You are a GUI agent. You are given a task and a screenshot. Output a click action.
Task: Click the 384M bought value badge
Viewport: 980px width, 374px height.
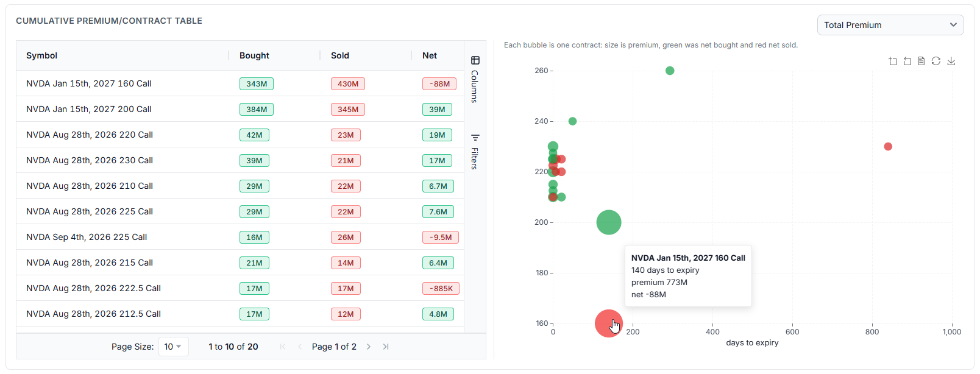pos(257,110)
